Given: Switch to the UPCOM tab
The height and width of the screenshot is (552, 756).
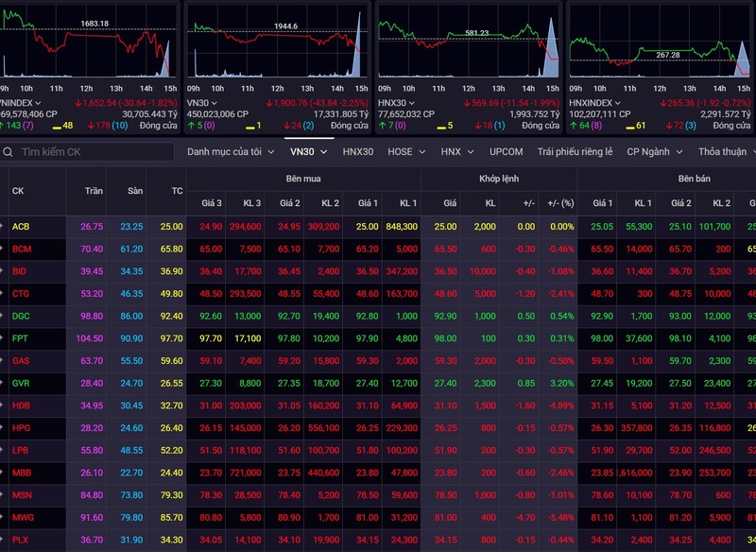Looking at the screenshot, I should [506, 152].
